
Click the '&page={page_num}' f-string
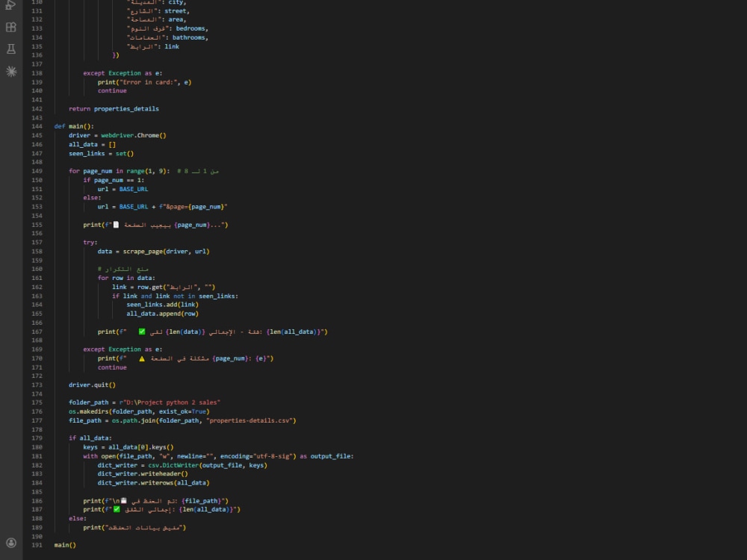(x=195, y=207)
